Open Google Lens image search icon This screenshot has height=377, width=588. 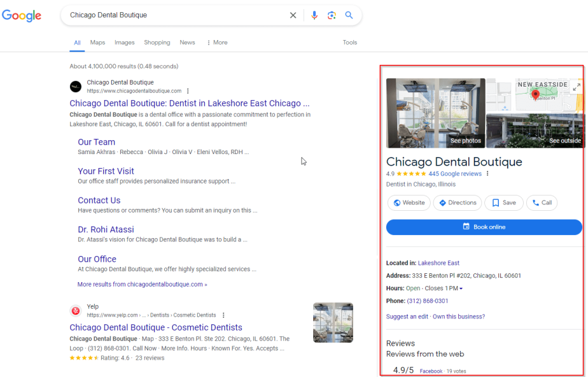(x=332, y=15)
